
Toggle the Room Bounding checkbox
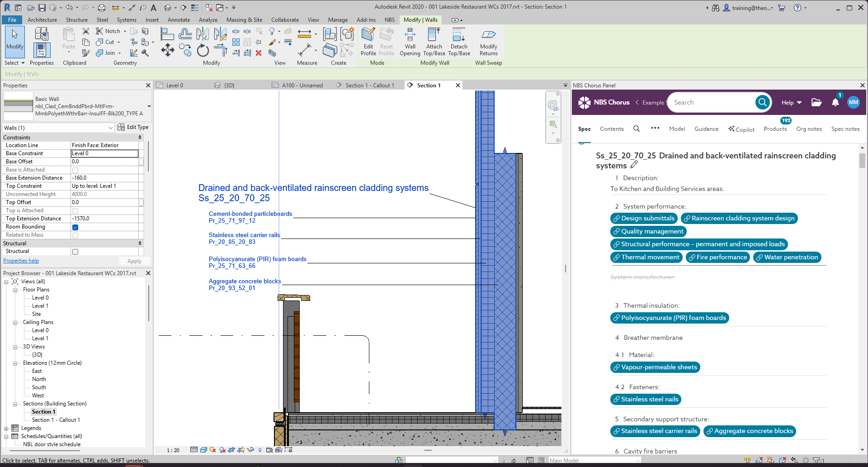[75, 227]
